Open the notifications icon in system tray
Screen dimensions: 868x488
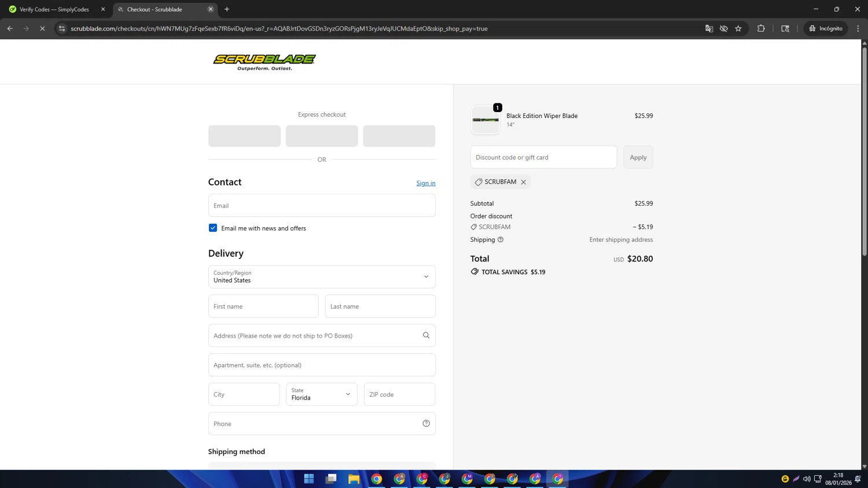(858, 479)
